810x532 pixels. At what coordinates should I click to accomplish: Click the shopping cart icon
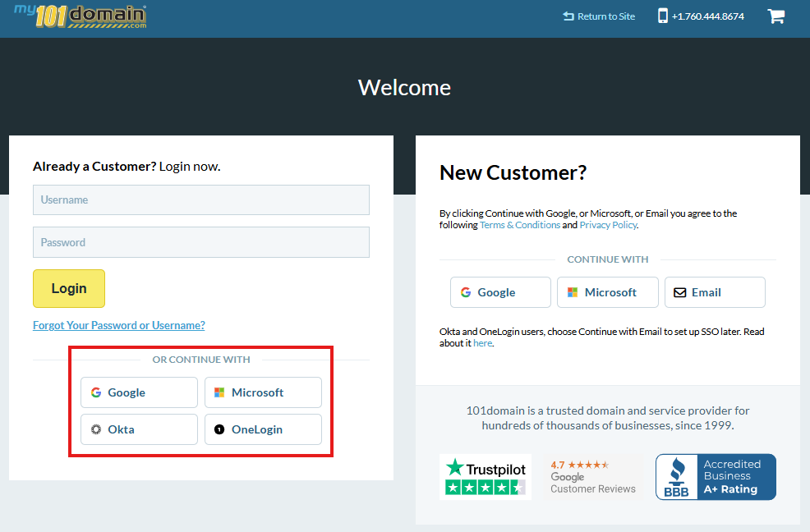click(775, 16)
